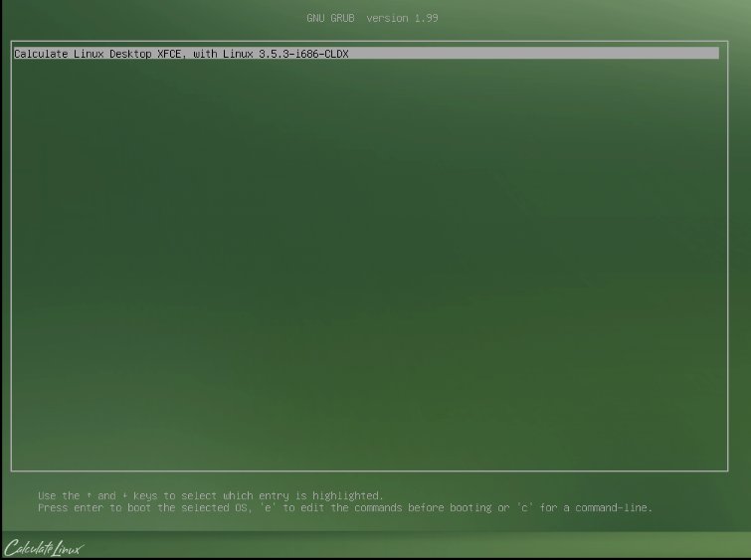Click the up arrow symbol in help text
751x560 pixels.
[89, 495]
